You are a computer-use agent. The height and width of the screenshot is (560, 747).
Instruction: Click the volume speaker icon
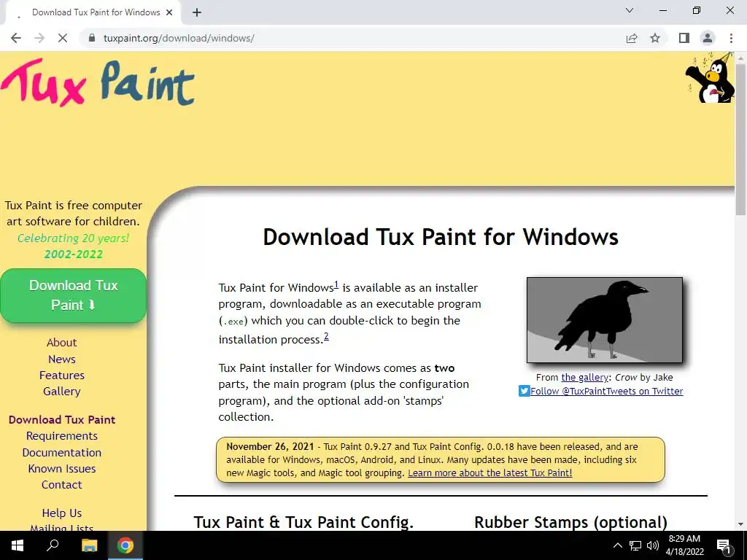point(653,545)
